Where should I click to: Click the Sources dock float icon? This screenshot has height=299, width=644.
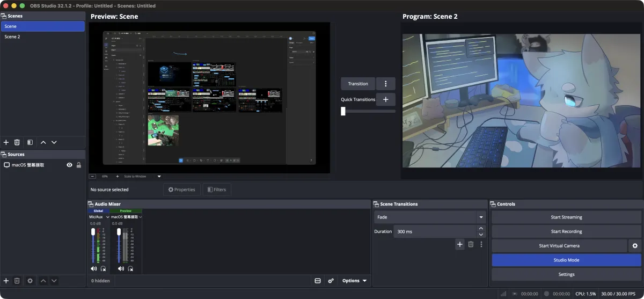(x=4, y=155)
